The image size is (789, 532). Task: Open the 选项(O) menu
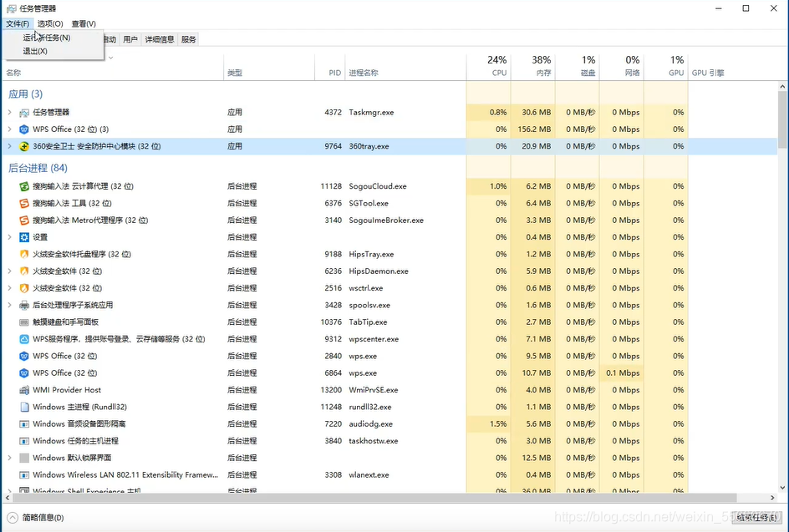[x=50, y=23]
